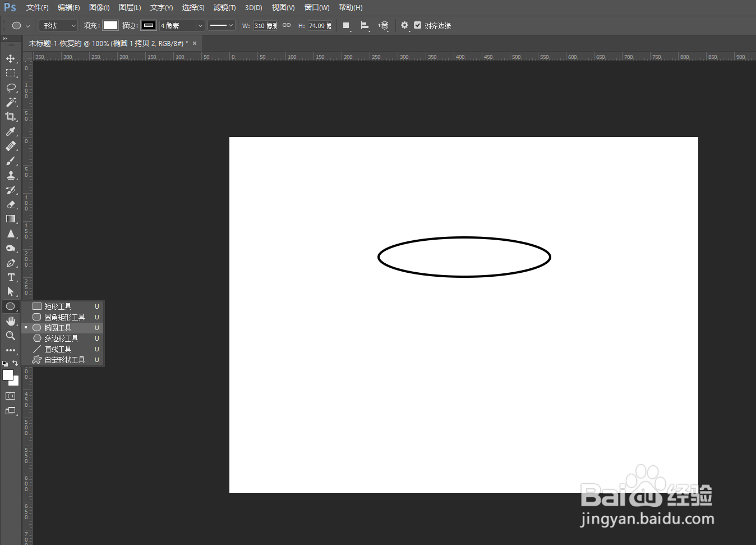
Task: Open the stroke line style dropdown
Action: coord(221,25)
